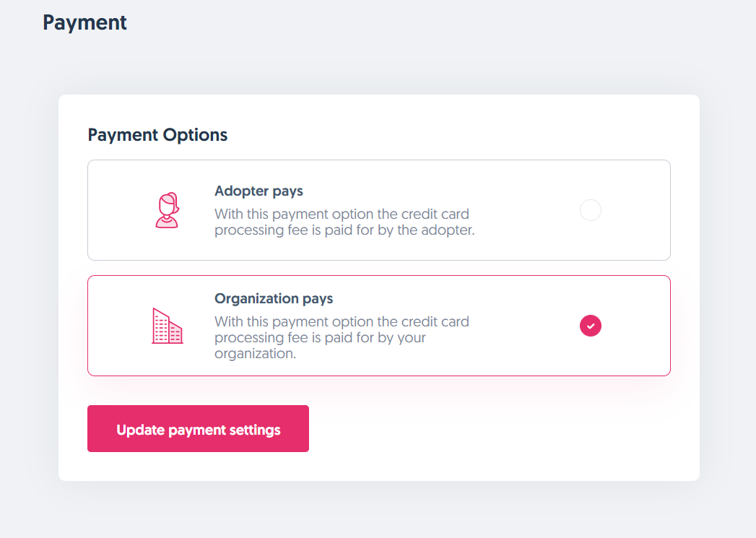
Task: Click the organization building icon
Action: click(167, 326)
